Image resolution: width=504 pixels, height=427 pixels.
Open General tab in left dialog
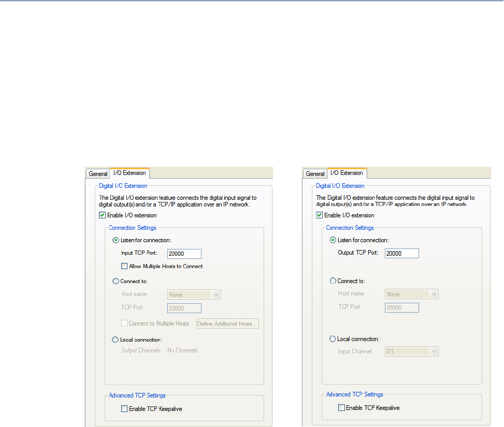[x=98, y=173]
